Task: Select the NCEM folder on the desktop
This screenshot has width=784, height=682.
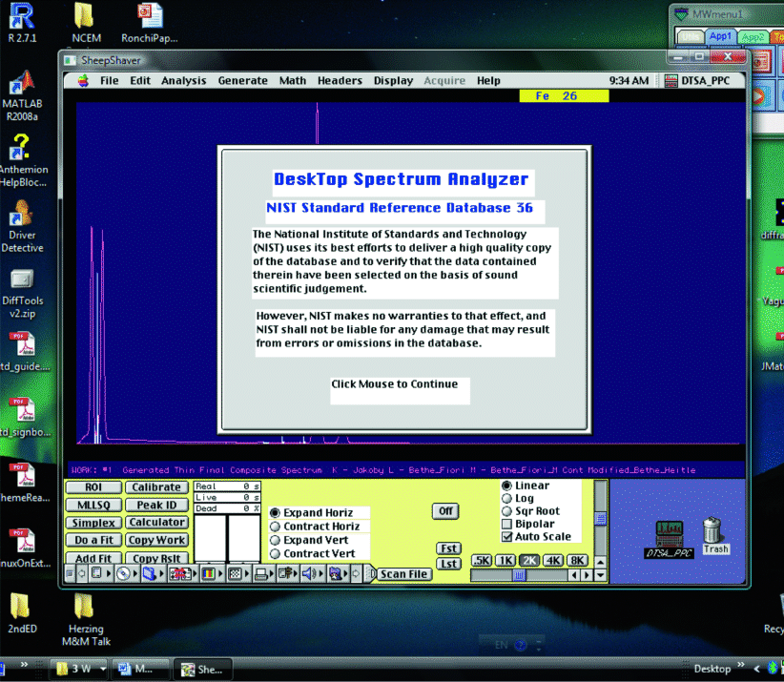Action: tap(86, 23)
